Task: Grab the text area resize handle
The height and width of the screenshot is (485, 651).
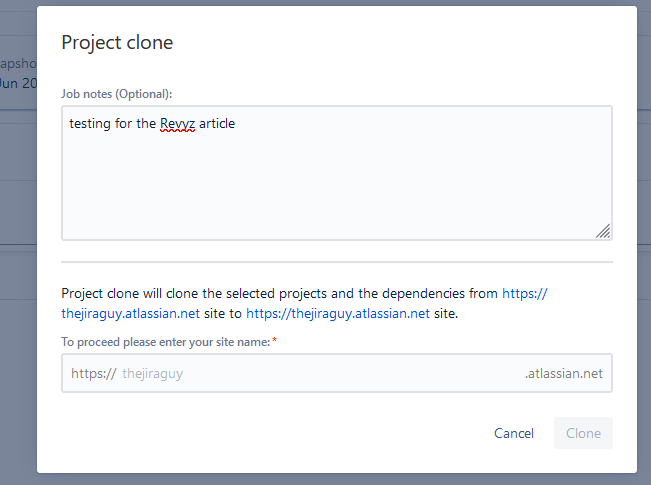Action: [x=603, y=231]
